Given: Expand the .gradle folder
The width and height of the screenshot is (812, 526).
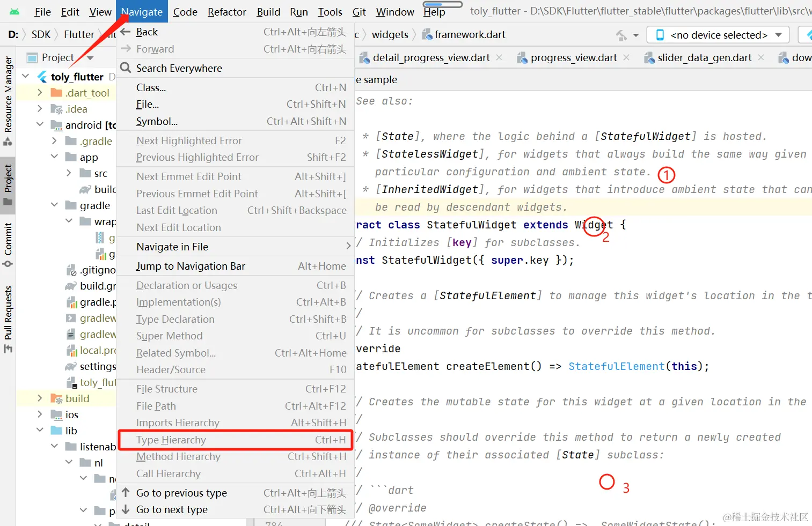Looking at the screenshot, I should (54, 140).
